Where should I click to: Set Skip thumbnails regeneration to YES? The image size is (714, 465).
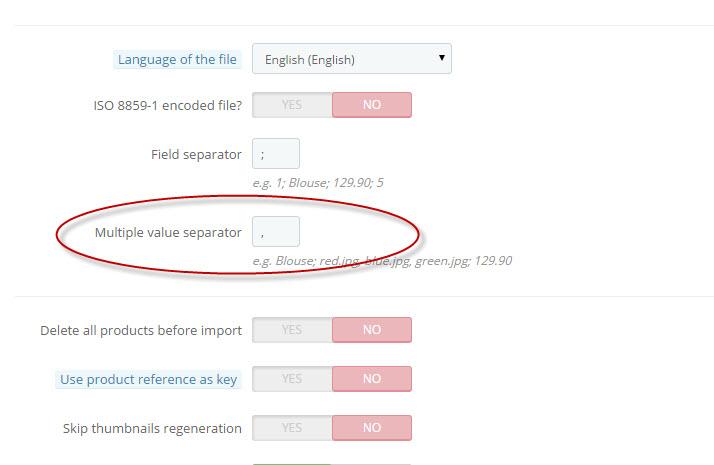(292, 428)
